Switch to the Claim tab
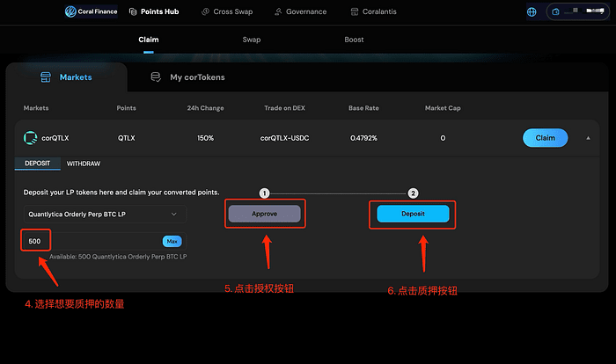Viewport: 616px width, 364px height. pyautogui.click(x=149, y=40)
